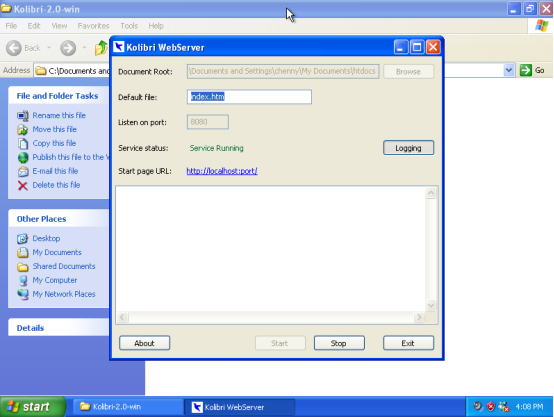The image size is (554, 417).
Task: Open the File menu in Explorer
Action: click(11, 26)
